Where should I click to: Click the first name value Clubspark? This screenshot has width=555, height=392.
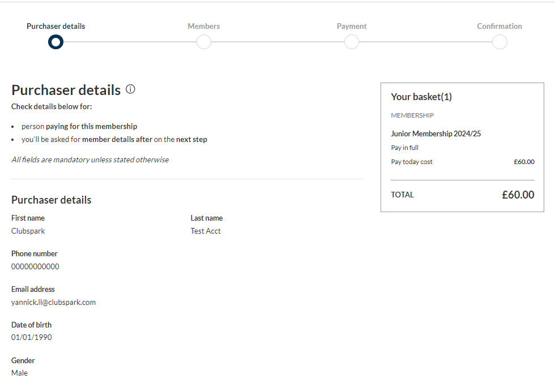click(x=28, y=231)
